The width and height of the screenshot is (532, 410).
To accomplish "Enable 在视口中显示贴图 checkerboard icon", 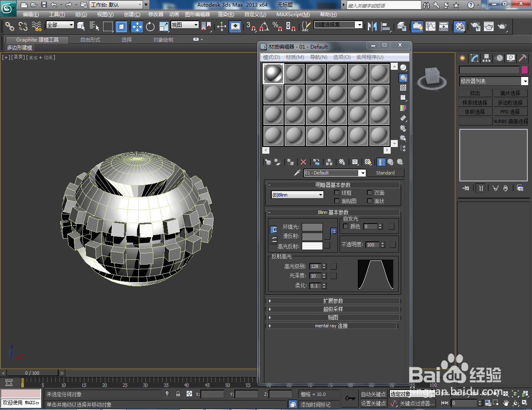I will [x=367, y=162].
